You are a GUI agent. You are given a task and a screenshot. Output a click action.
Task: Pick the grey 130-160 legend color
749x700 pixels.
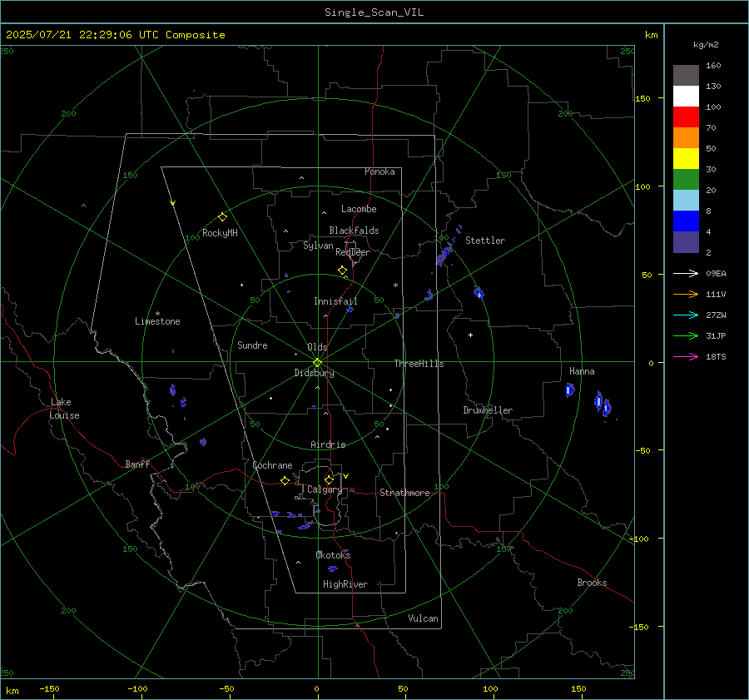pos(686,76)
